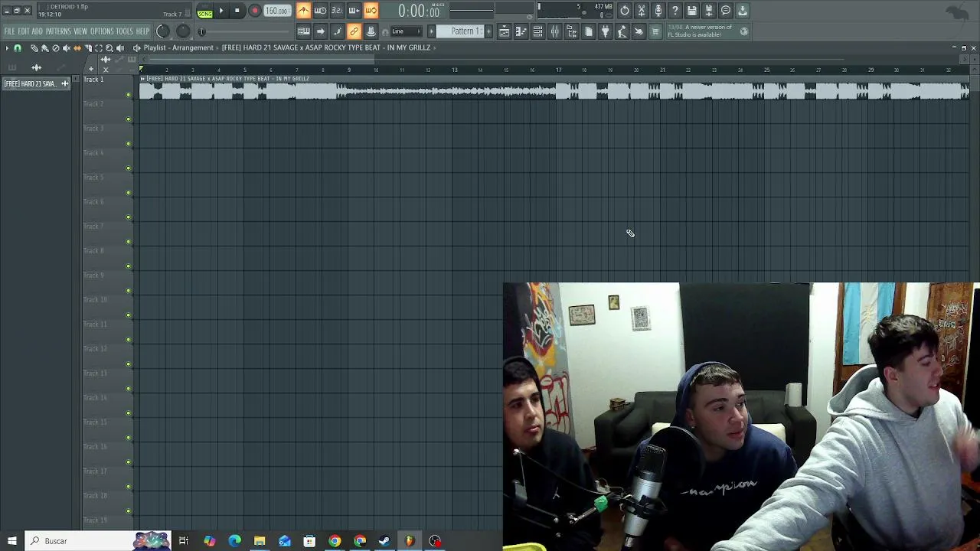Open the Playlist options menu arrow
This screenshot has height=551, width=980.
7,48
